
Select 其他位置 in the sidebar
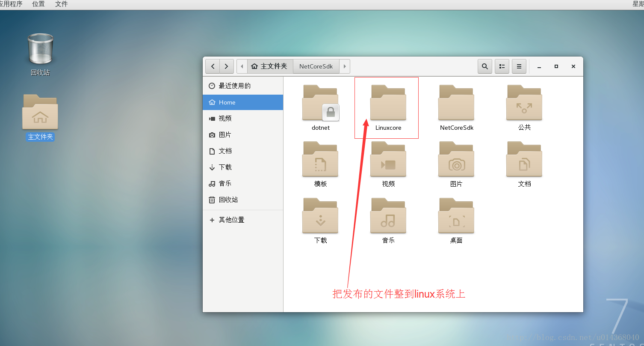pos(231,220)
